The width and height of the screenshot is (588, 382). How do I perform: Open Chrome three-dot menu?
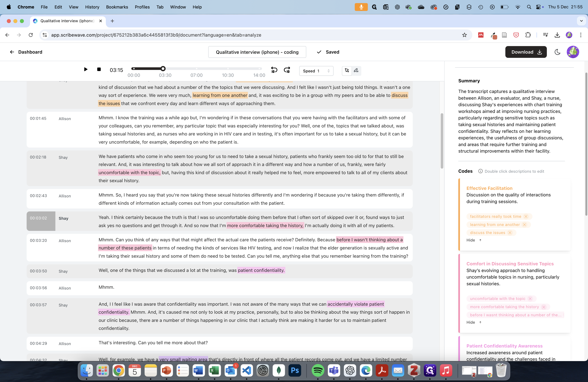(581, 35)
